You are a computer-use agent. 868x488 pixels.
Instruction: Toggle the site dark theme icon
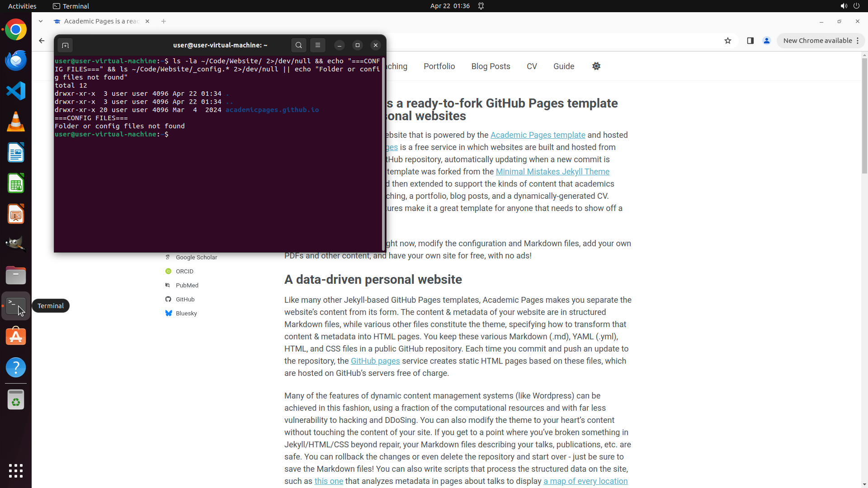[x=596, y=66]
